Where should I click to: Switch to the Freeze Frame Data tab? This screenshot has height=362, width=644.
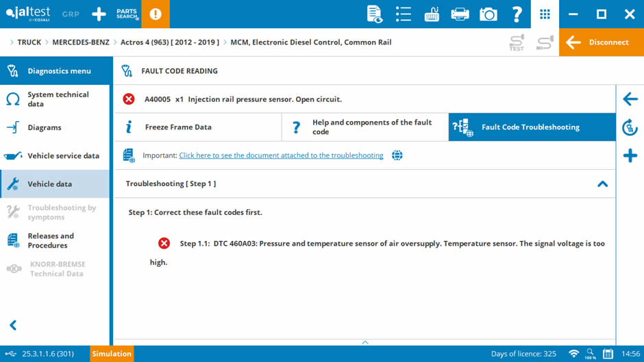point(199,127)
